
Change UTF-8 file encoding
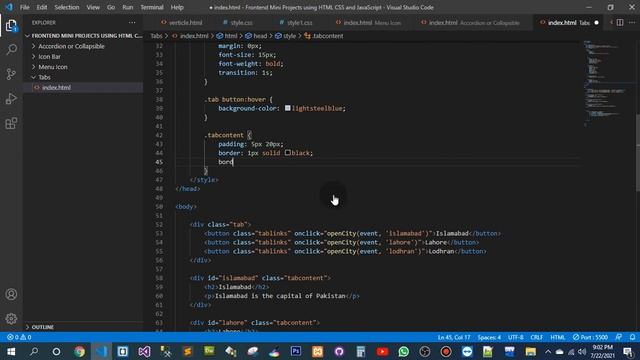point(516,337)
